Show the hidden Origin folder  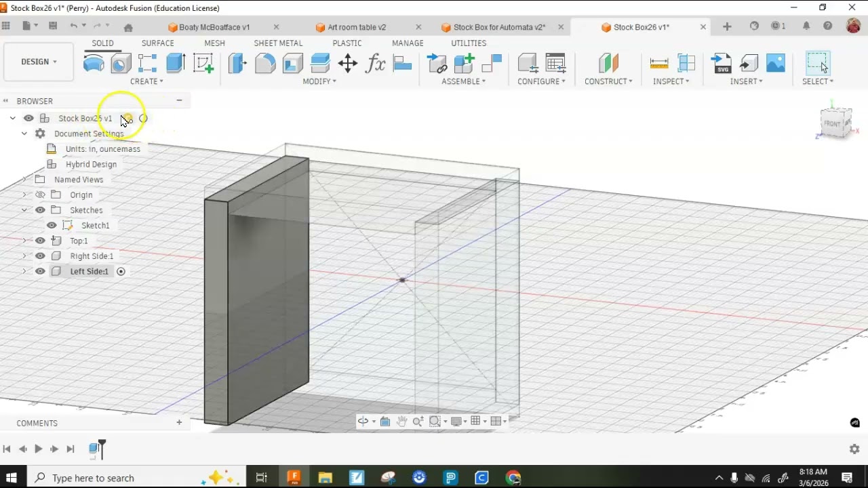[40, 195]
